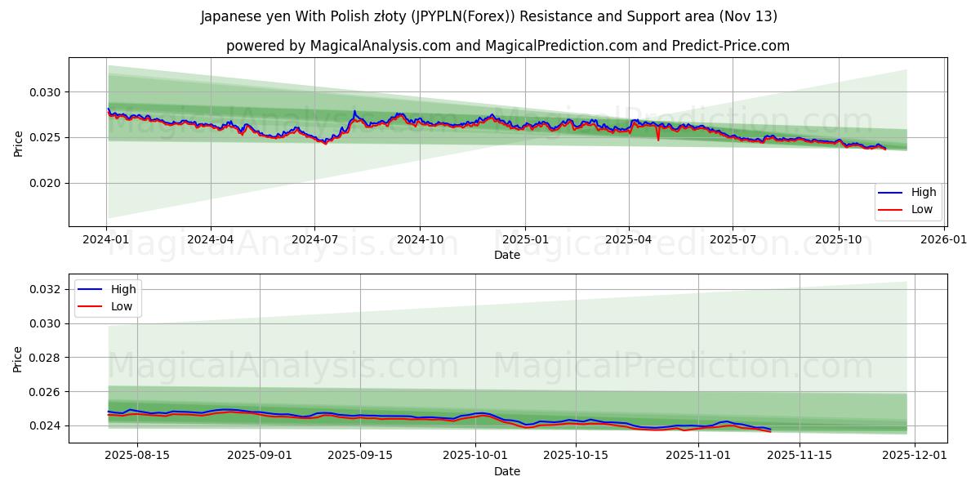Click the chart title mentioning JPYPLN
This screenshot has height=490, width=980.
click(491, 14)
